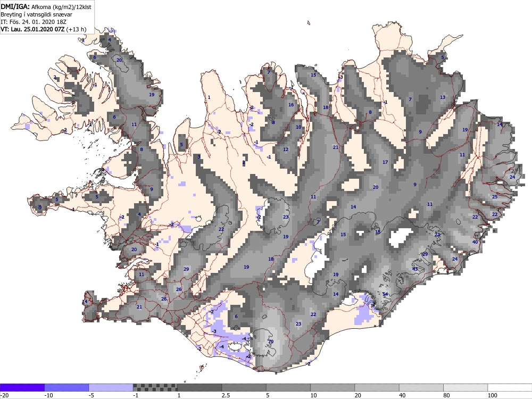Click the map value '13' in the northeast
Viewport: 532px width, 399px height.
click(x=443, y=97)
